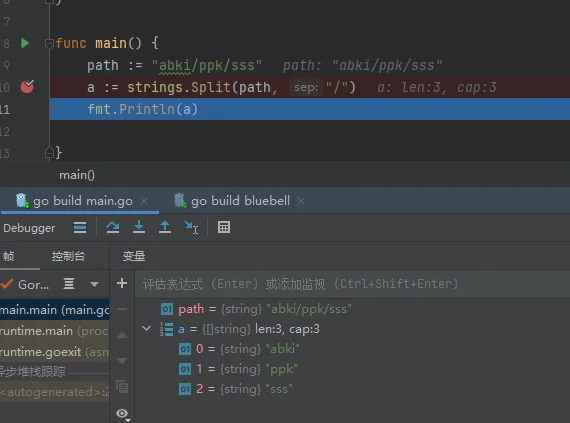Viewport: 570px width, 423px height.
Task: Select the runtime.main stack frame
Action: [55, 331]
